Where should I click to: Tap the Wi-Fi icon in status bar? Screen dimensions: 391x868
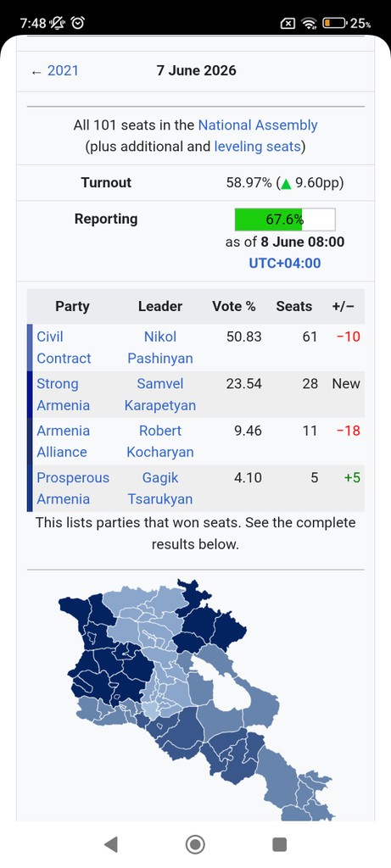click(x=309, y=23)
